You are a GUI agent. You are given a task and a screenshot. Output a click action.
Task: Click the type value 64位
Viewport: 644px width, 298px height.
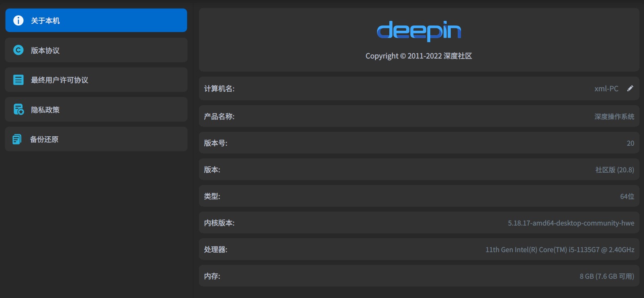coord(627,196)
